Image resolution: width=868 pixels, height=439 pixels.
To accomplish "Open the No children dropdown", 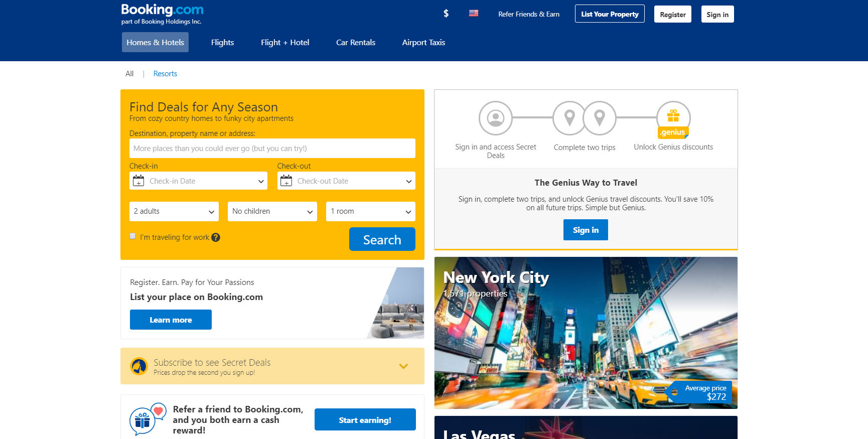I will 272,211.
